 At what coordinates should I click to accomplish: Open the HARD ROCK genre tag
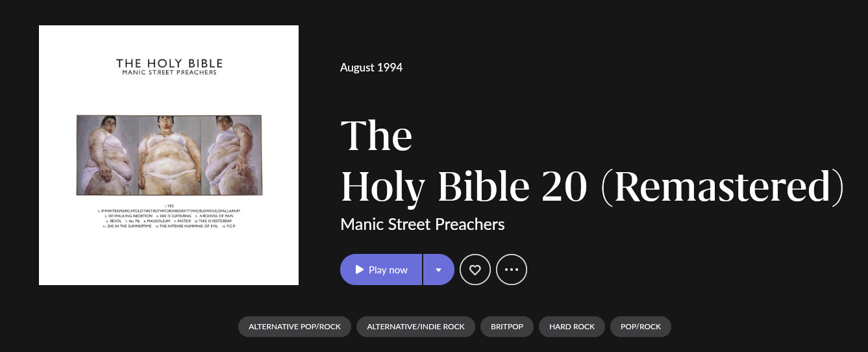572,327
